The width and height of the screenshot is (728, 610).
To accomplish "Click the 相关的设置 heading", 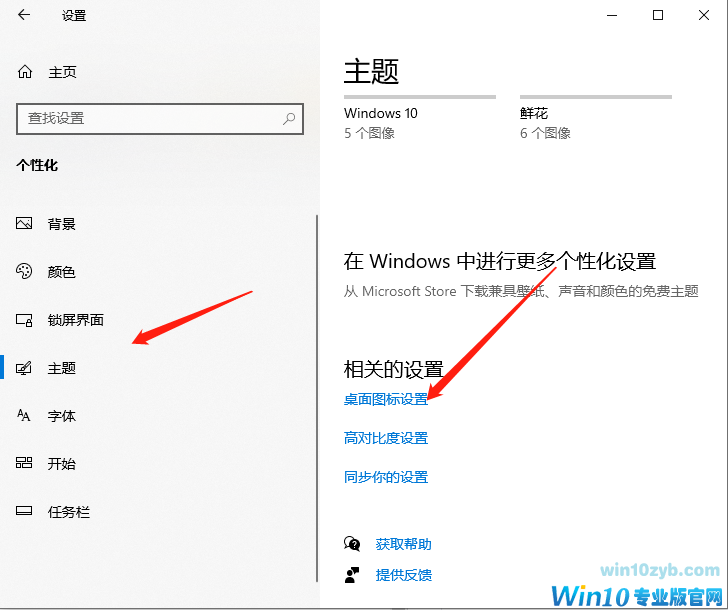I will click(x=394, y=370).
